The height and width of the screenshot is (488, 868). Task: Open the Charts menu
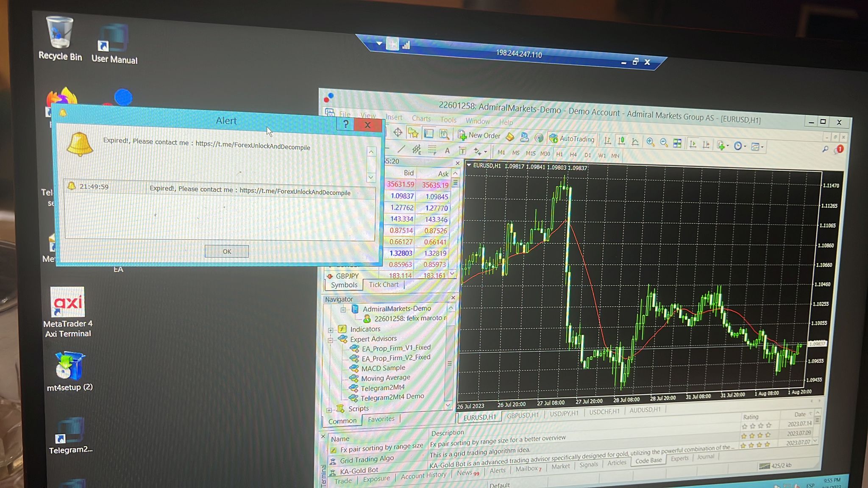[x=421, y=119]
